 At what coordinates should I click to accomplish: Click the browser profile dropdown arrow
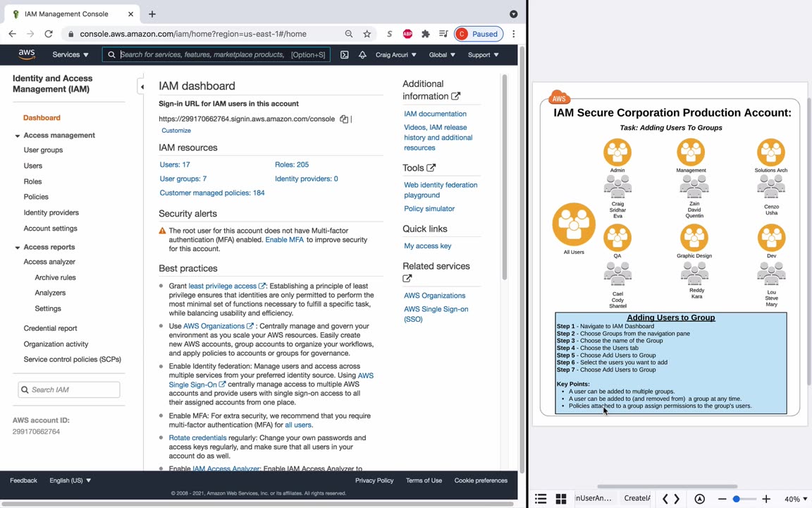pos(514,14)
